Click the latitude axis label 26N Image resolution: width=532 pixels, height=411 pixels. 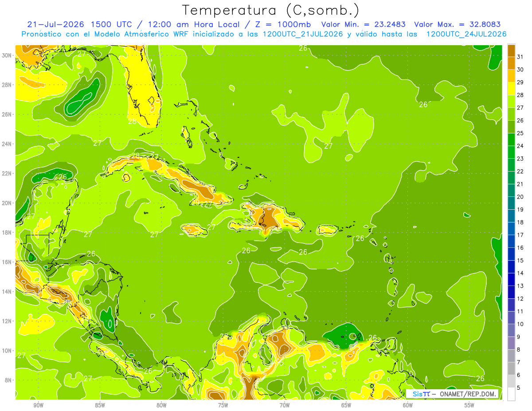(7, 114)
